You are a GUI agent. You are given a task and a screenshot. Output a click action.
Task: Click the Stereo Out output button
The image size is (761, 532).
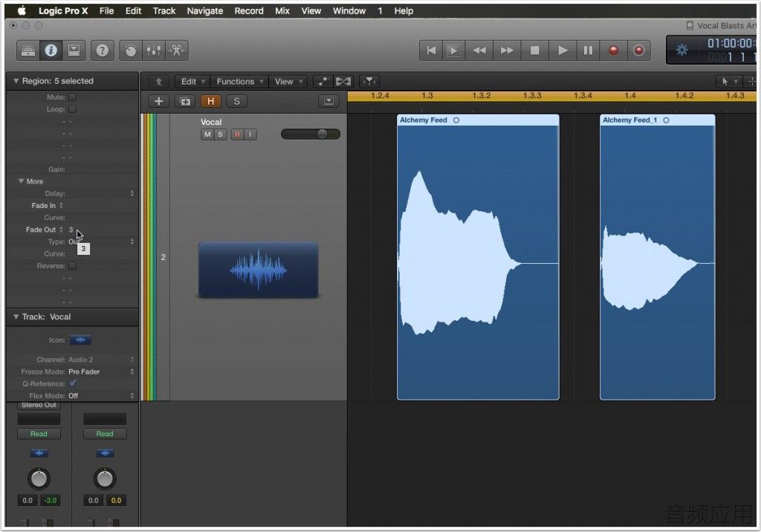pyautogui.click(x=39, y=405)
